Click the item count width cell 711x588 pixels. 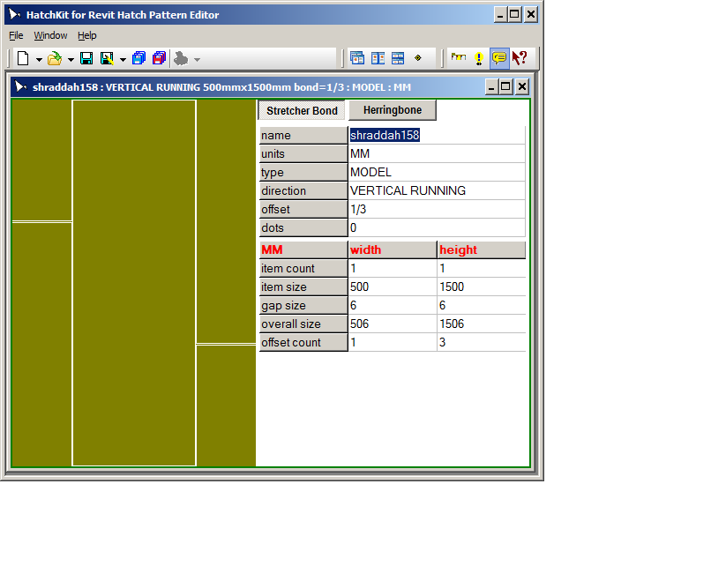point(393,268)
